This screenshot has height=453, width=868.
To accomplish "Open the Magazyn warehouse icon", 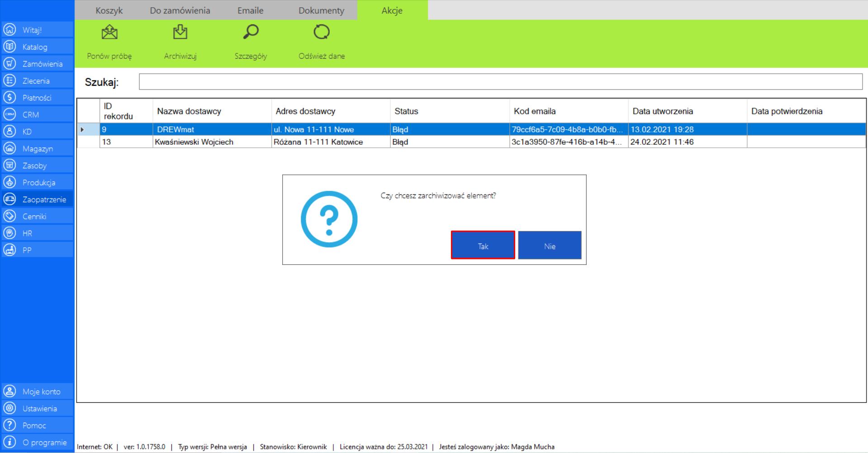I will (x=9, y=148).
